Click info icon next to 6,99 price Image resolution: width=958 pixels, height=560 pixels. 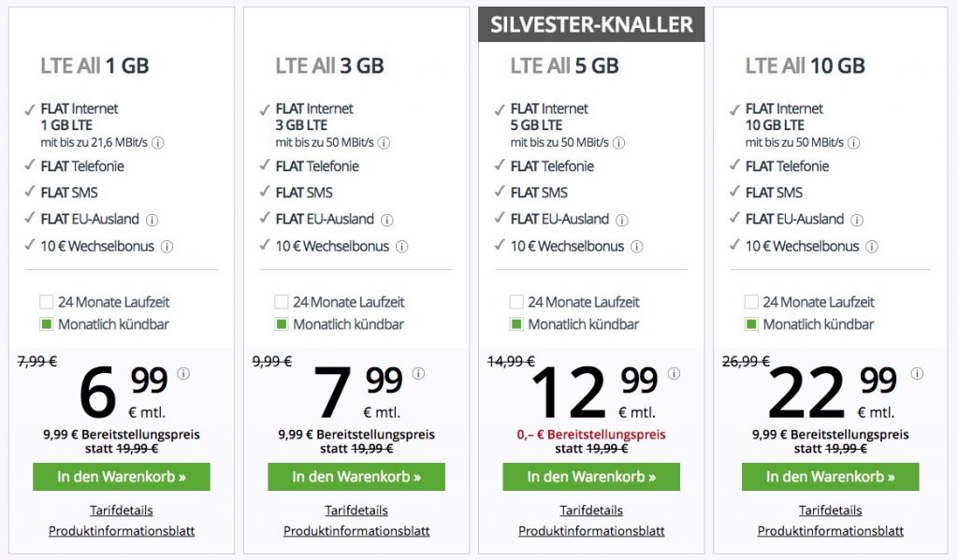(183, 373)
